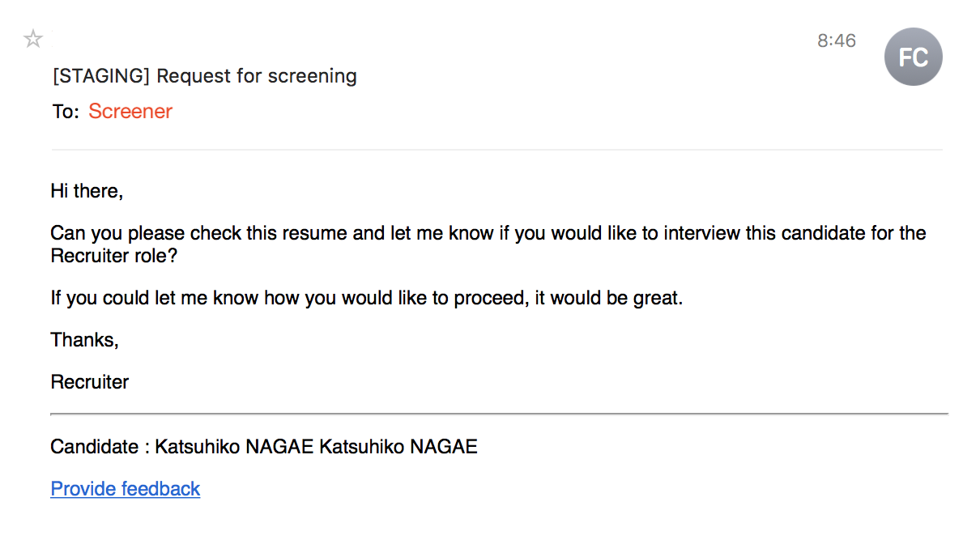The height and width of the screenshot is (544, 980).
Task: Click the Thanks closing line
Action: pyautogui.click(x=85, y=340)
